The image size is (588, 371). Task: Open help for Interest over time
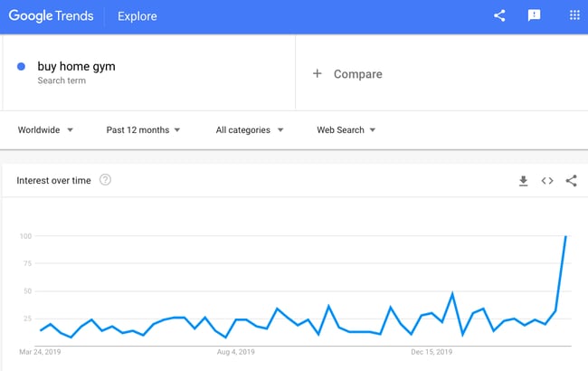[105, 180]
